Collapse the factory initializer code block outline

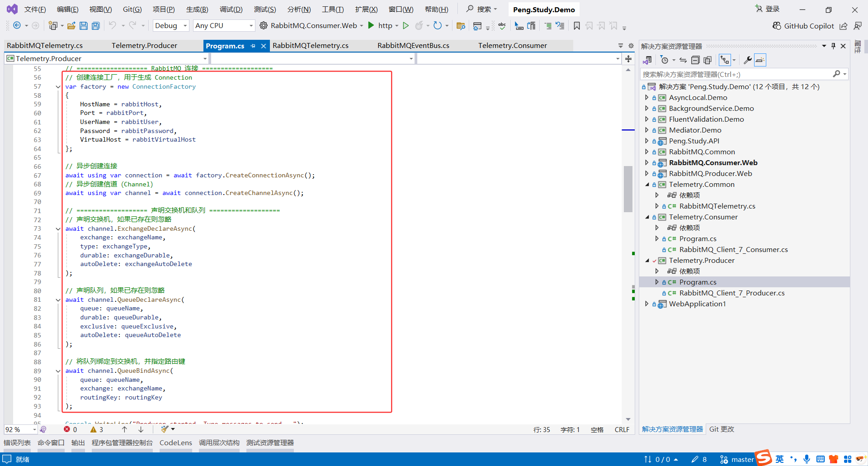[x=58, y=87]
